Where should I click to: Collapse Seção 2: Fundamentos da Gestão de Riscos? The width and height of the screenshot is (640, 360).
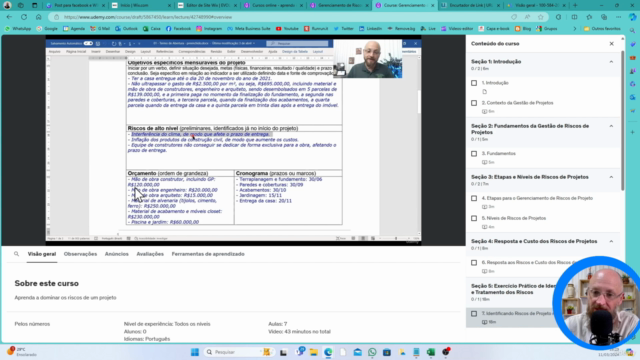pyautogui.click(x=611, y=126)
